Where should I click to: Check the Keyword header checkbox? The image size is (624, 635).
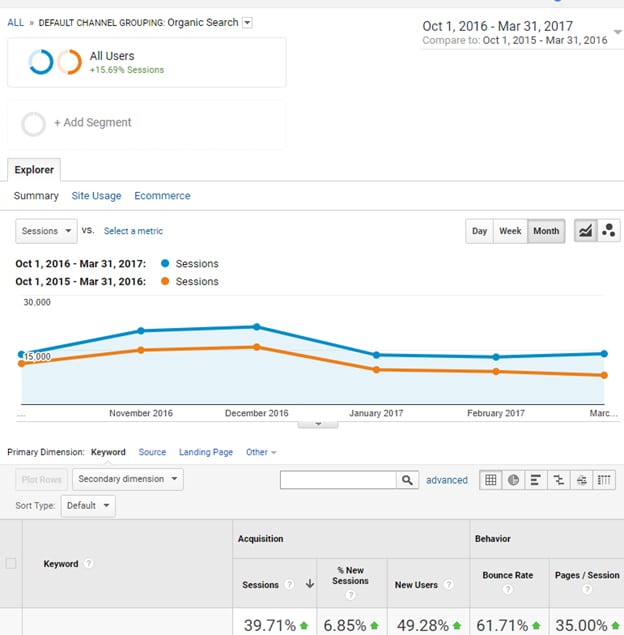[11, 564]
